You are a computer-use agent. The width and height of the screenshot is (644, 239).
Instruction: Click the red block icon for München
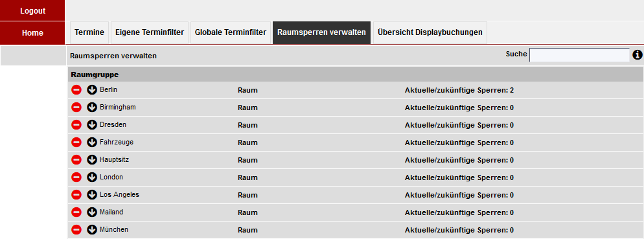tap(76, 229)
